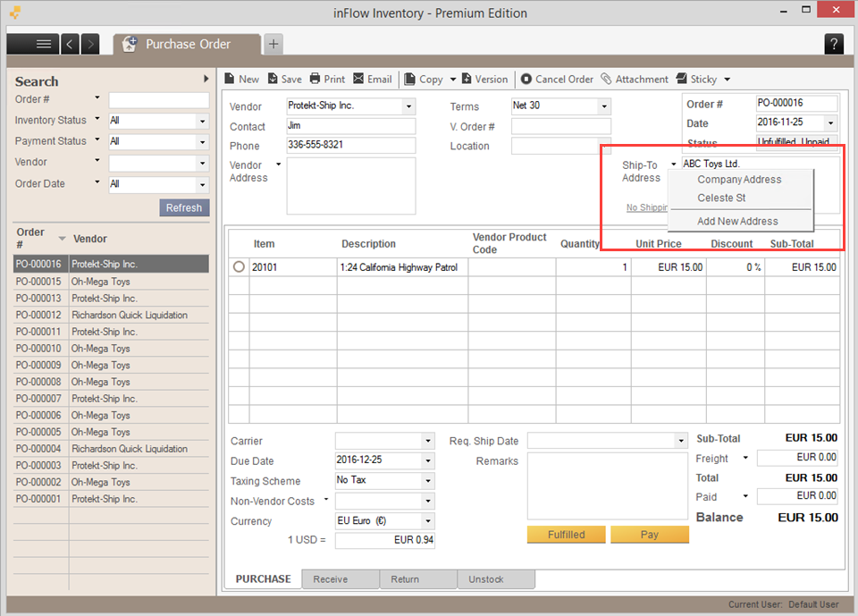Open the Order Date filter dropdown
This screenshot has width=858, height=616.
point(203,184)
